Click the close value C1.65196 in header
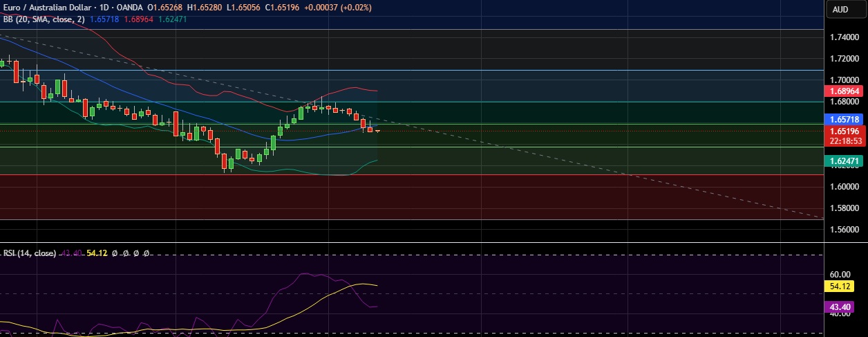The width and height of the screenshot is (868, 337). click(x=281, y=7)
